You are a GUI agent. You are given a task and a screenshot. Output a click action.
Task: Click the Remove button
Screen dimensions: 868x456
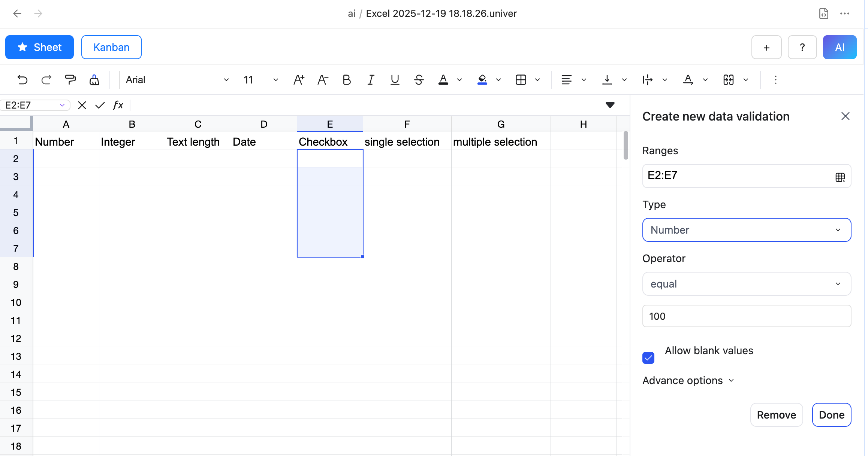pyautogui.click(x=776, y=415)
